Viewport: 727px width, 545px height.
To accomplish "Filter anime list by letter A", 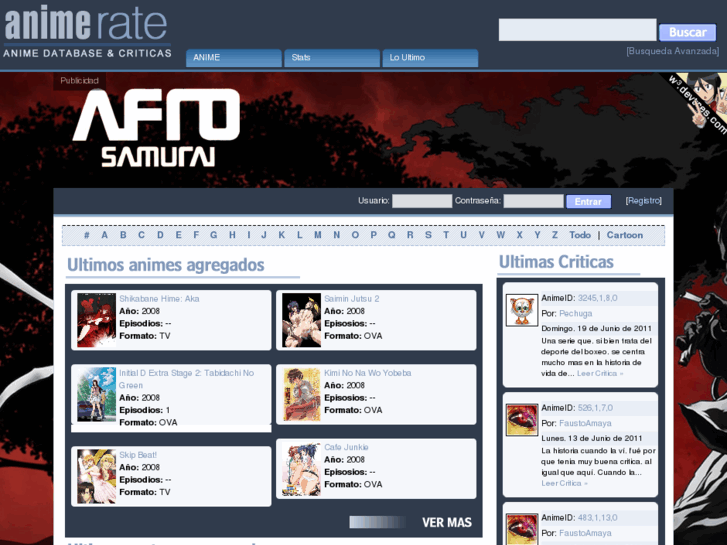I will click(104, 235).
